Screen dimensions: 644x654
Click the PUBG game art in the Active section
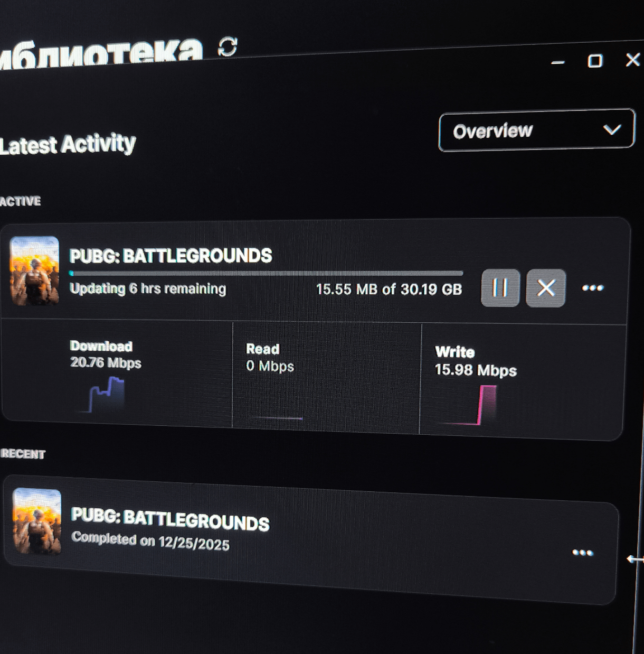tap(34, 270)
